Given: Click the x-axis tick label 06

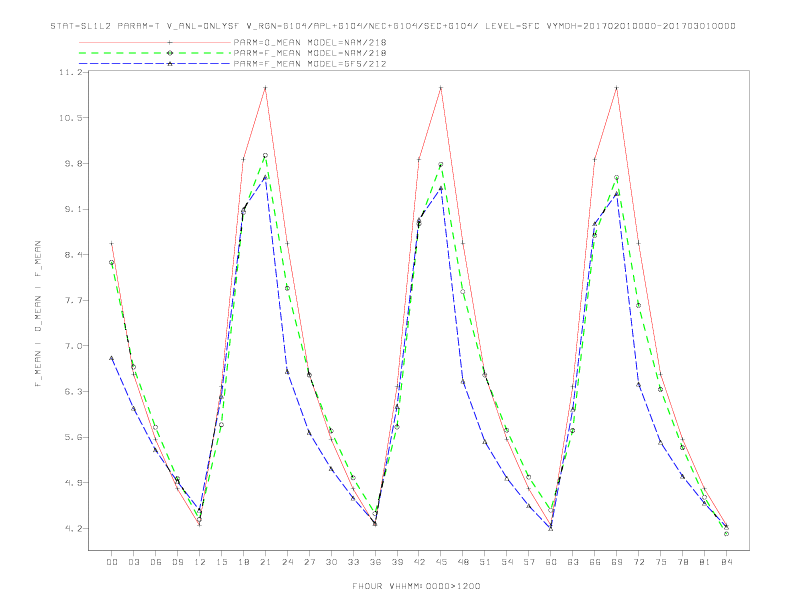Looking at the screenshot, I should point(156,562).
